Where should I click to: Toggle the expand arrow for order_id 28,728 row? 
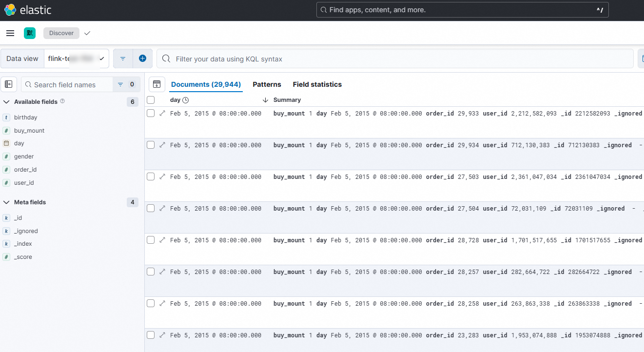point(162,240)
